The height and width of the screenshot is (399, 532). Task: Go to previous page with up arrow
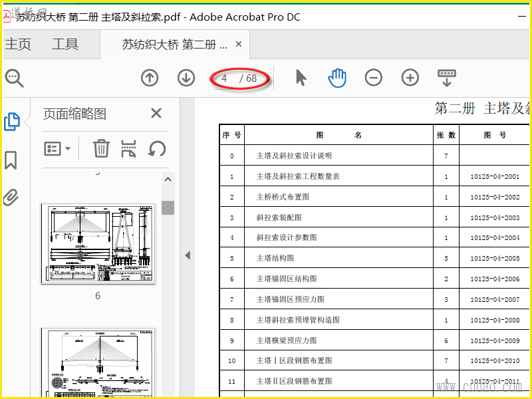pos(150,78)
